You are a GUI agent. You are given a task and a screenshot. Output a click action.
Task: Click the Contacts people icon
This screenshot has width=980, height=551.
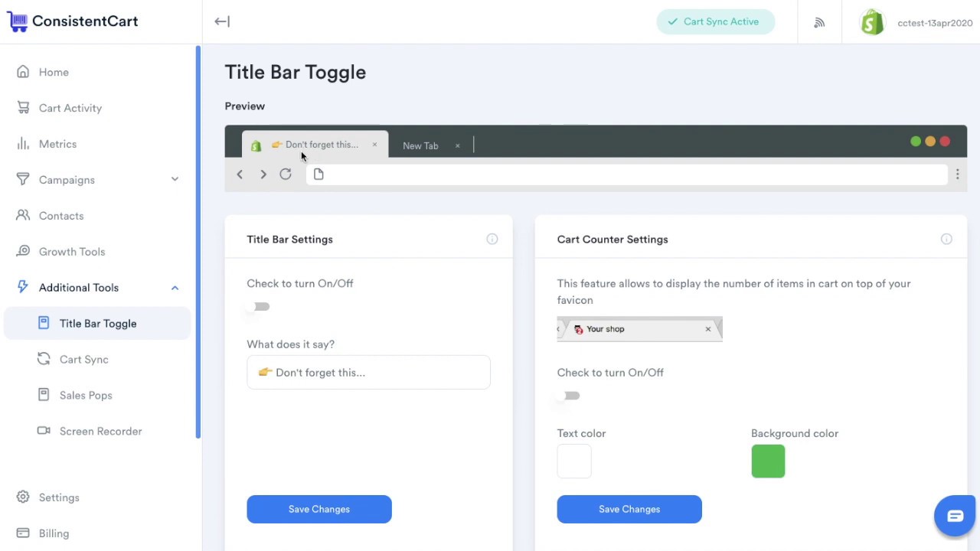23,216
